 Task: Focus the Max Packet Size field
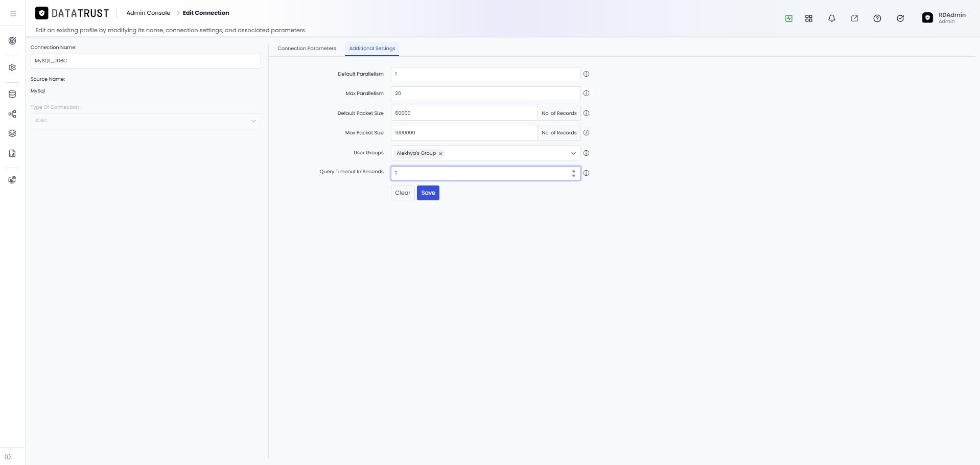pos(464,133)
